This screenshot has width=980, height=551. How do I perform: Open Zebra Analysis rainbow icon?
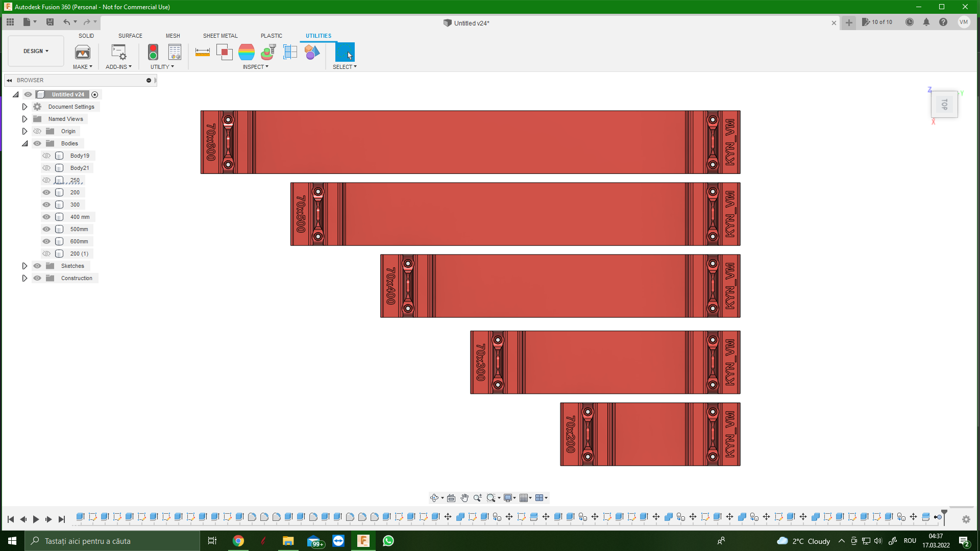click(246, 52)
